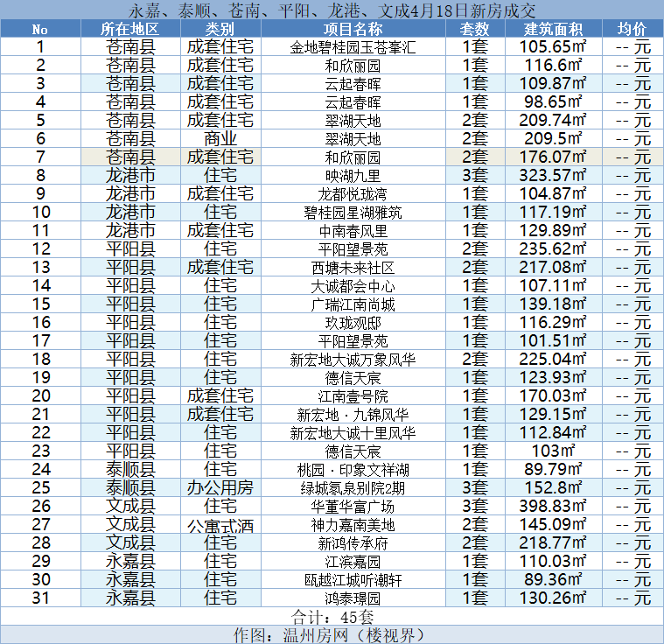The image size is (664, 644).
Task: Select row number 31 cell
Action: [40, 598]
